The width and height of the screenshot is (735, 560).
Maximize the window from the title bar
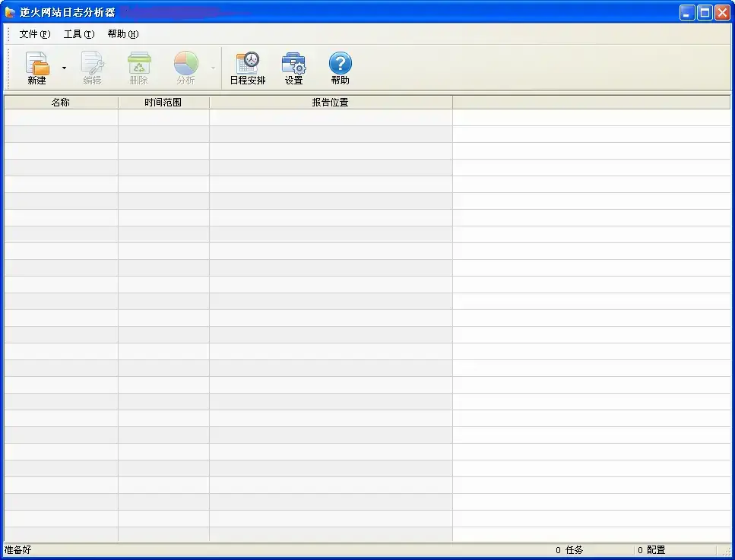click(705, 13)
